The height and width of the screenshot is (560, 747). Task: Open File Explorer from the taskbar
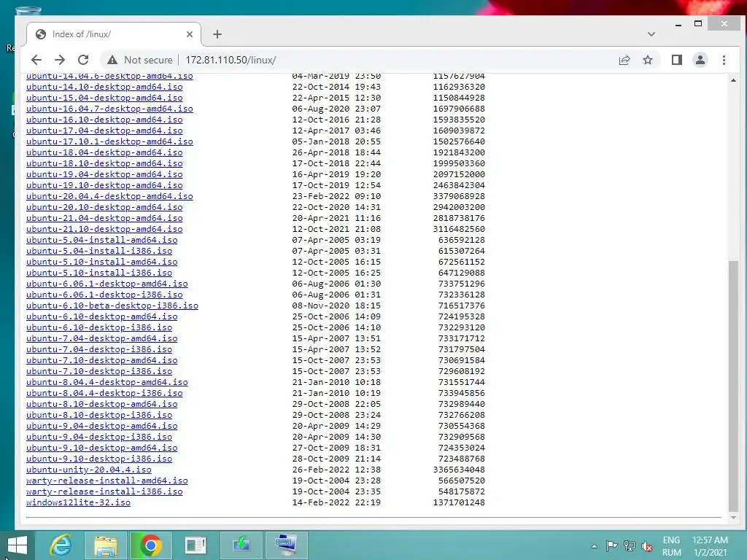(x=106, y=545)
